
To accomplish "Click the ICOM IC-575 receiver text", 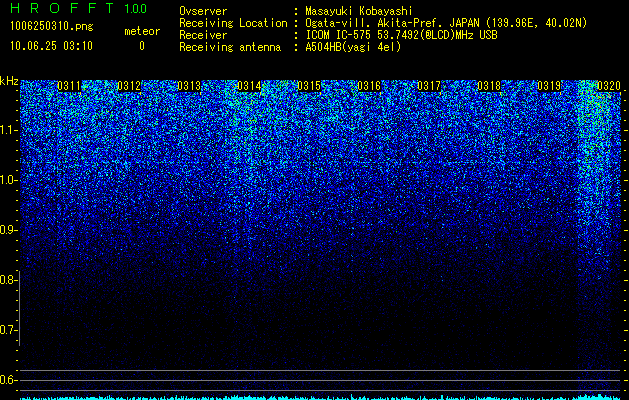I will (x=401, y=35).
